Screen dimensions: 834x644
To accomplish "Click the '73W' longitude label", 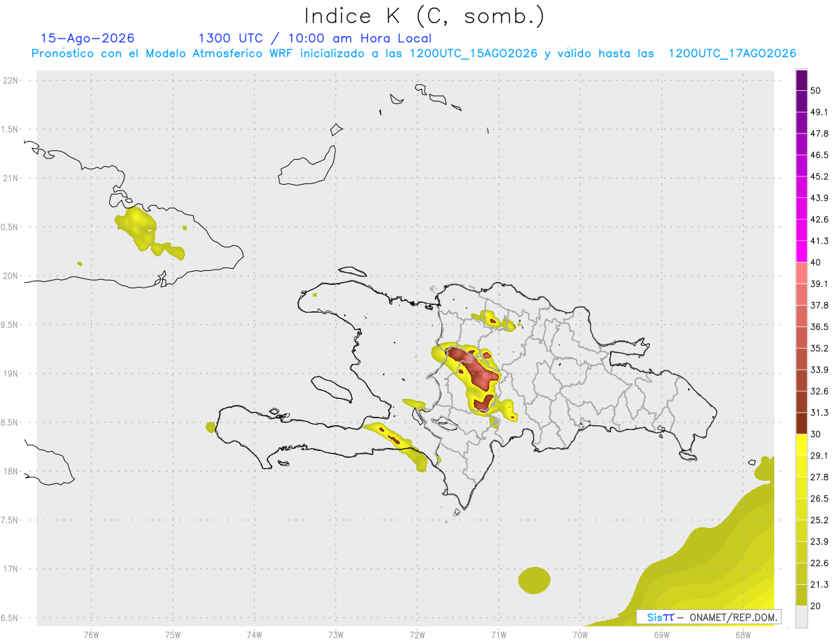I will [336, 634].
